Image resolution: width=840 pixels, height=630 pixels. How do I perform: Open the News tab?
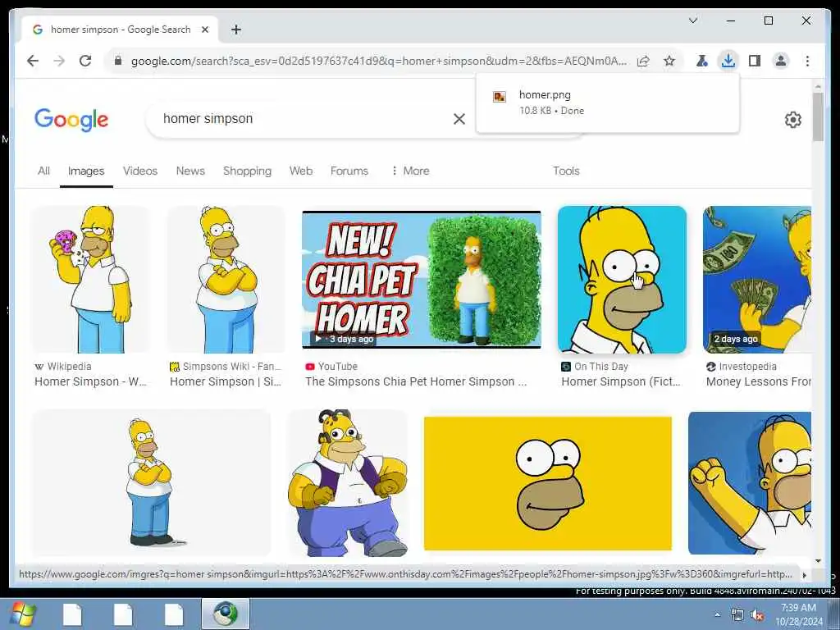click(x=190, y=171)
